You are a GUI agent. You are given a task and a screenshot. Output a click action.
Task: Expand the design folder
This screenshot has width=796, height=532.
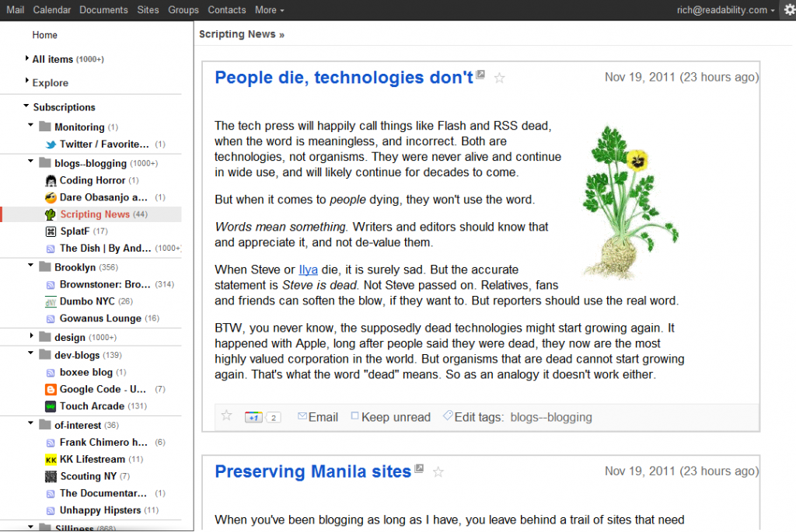coord(31,336)
